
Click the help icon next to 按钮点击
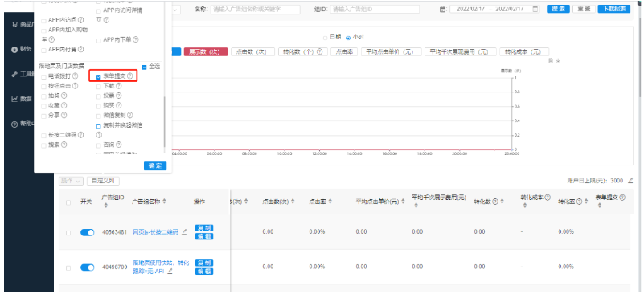75,86
